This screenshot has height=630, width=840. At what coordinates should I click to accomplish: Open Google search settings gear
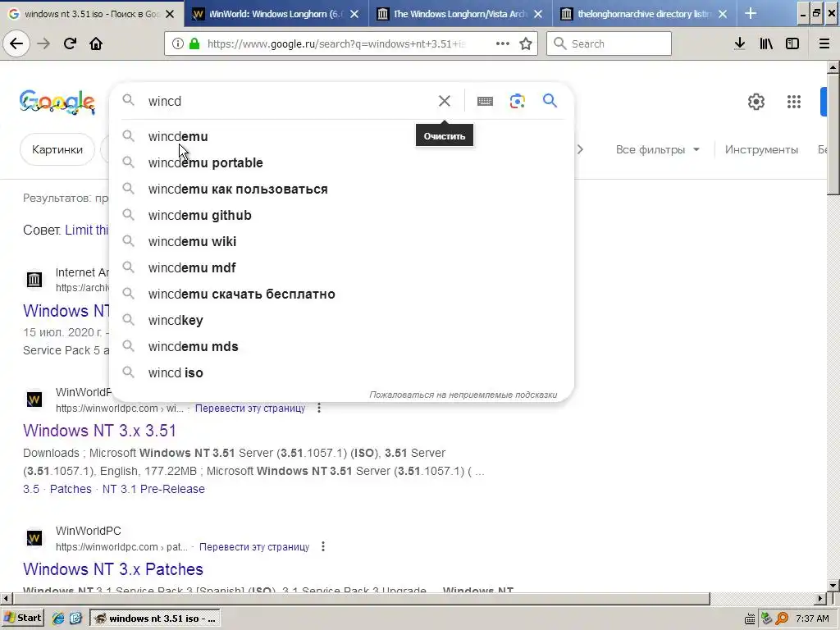(756, 101)
